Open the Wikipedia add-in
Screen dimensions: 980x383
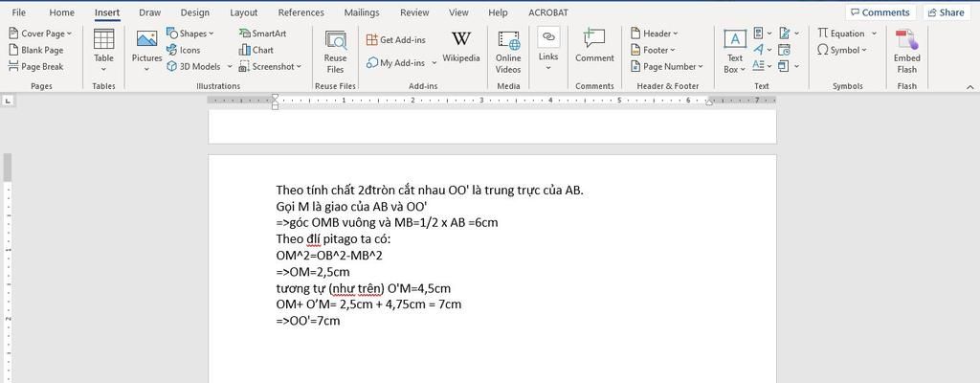click(x=461, y=48)
